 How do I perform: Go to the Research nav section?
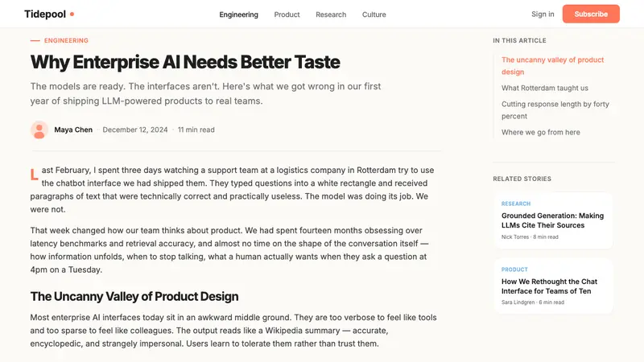pyautogui.click(x=331, y=14)
